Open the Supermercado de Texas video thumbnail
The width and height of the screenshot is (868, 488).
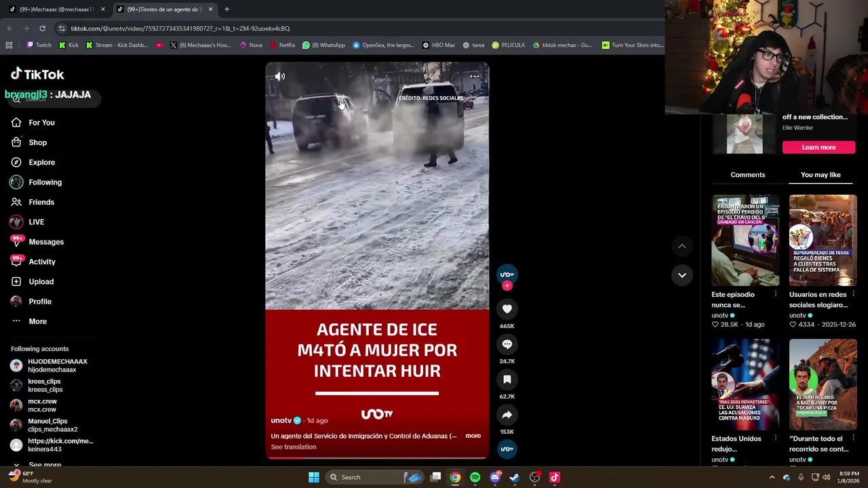click(x=823, y=240)
